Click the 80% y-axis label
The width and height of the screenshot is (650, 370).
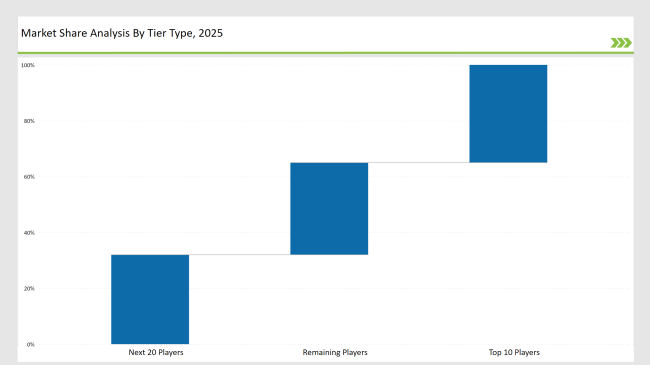[29, 121]
